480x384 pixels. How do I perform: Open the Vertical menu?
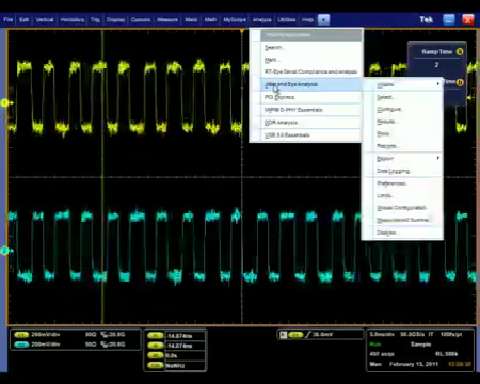pyautogui.click(x=44, y=20)
